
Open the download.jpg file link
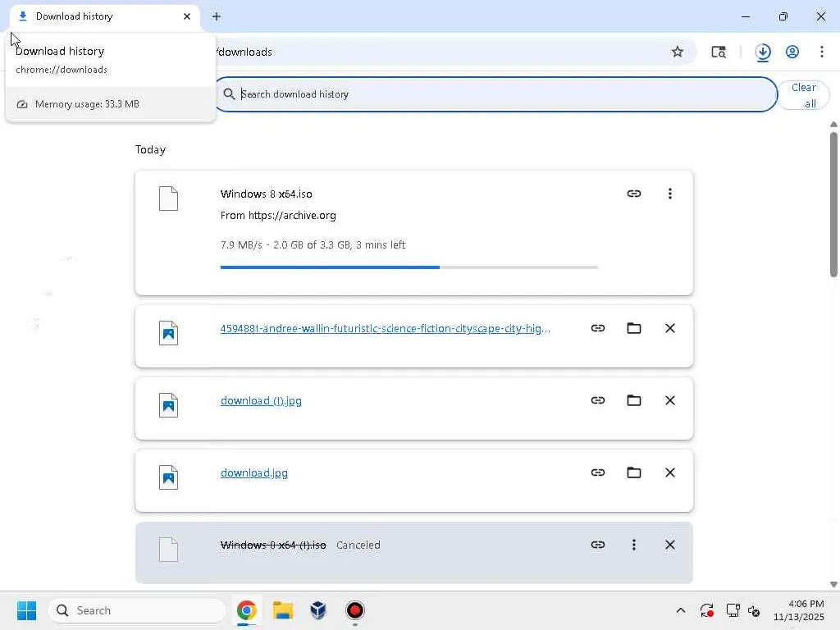point(254,473)
